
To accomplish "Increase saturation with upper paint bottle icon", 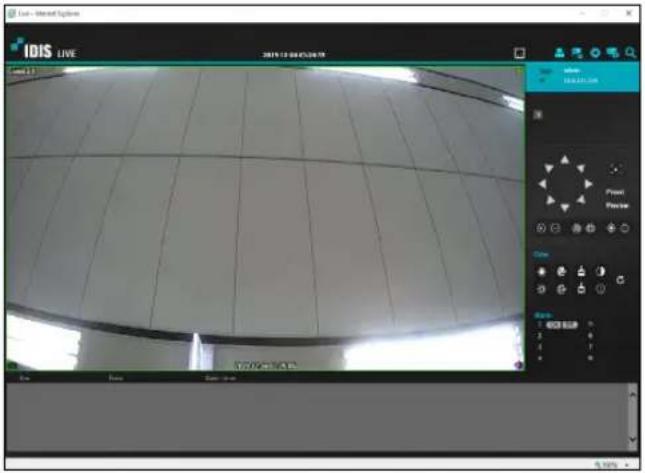I will pos(581,271).
